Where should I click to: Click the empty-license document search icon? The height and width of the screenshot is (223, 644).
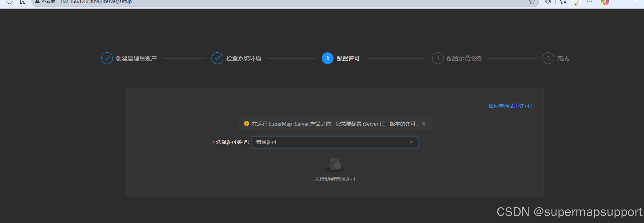click(335, 164)
